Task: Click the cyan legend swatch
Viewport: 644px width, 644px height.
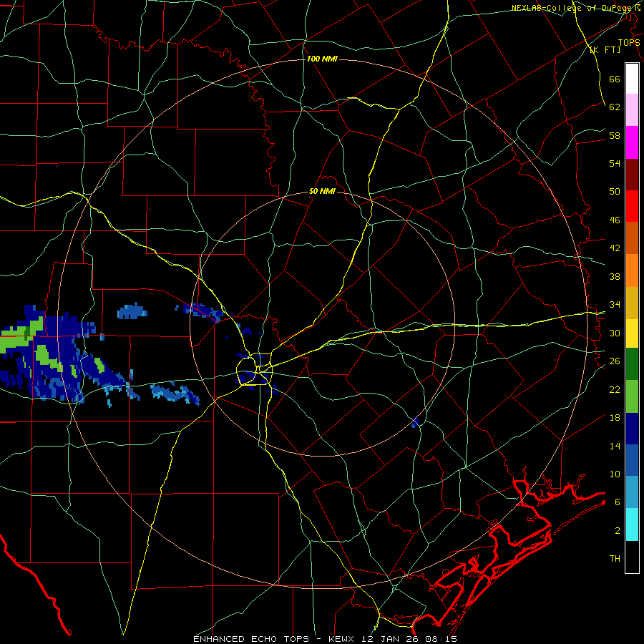Action: click(632, 525)
